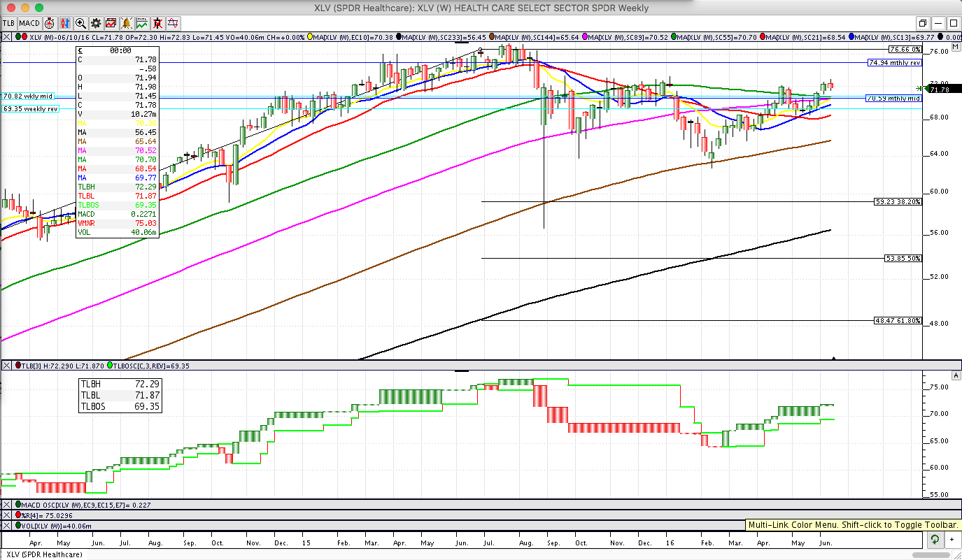Click blue SC13 moving average color dot
This screenshot has width=962, height=560.
851,37
